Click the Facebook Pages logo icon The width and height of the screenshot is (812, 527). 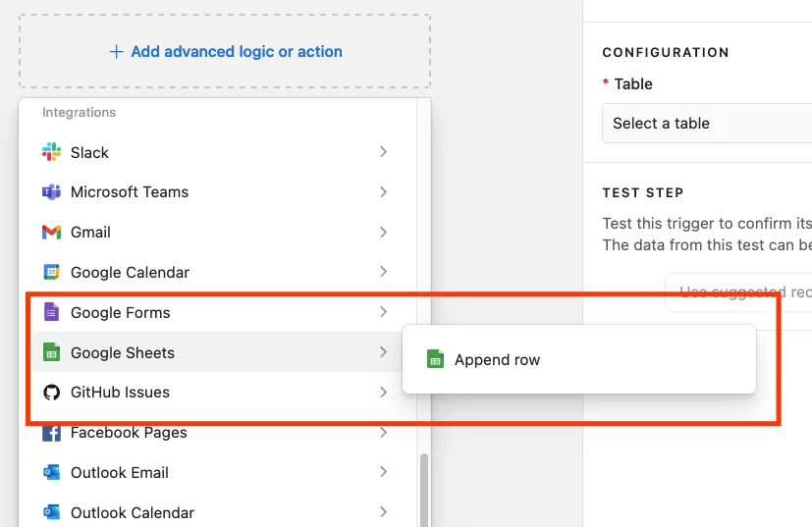[51, 432]
